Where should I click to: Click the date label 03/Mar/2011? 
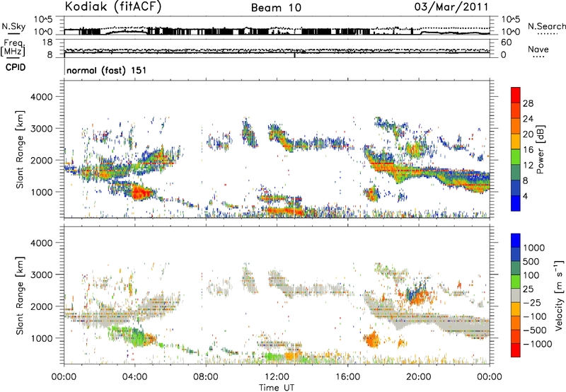[x=456, y=6]
